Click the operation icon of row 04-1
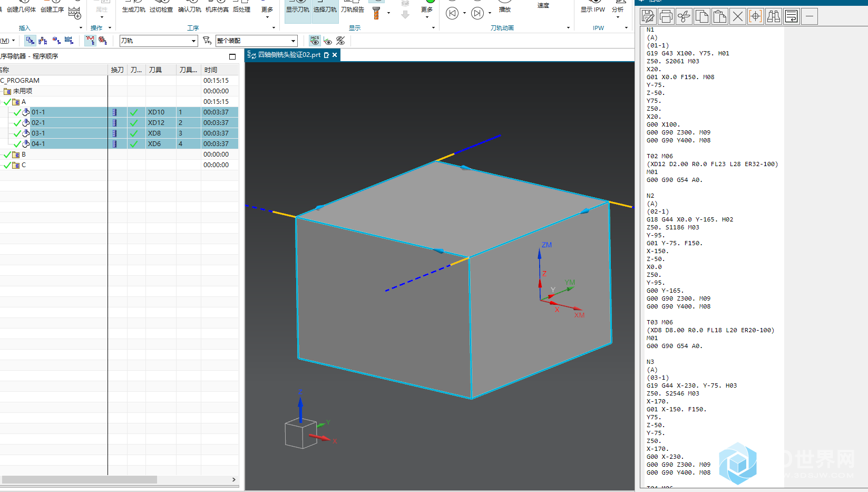The width and height of the screenshot is (868, 492). point(26,144)
